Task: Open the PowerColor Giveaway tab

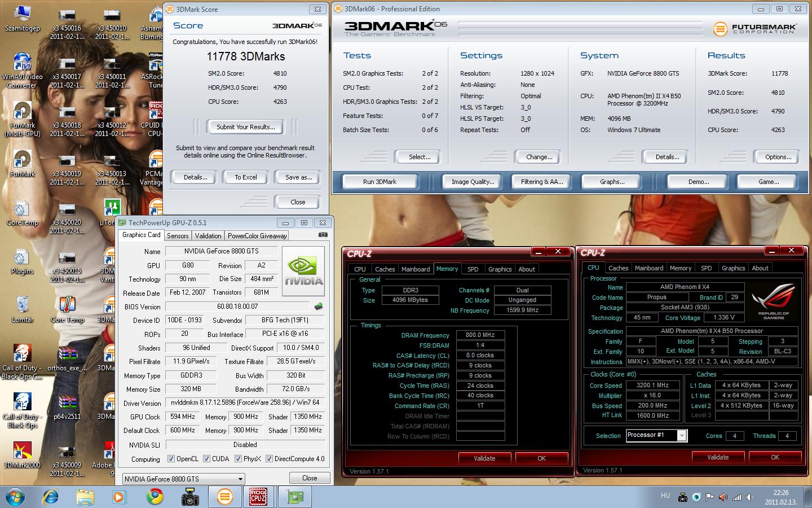Action: pyautogui.click(x=257, y=236)
